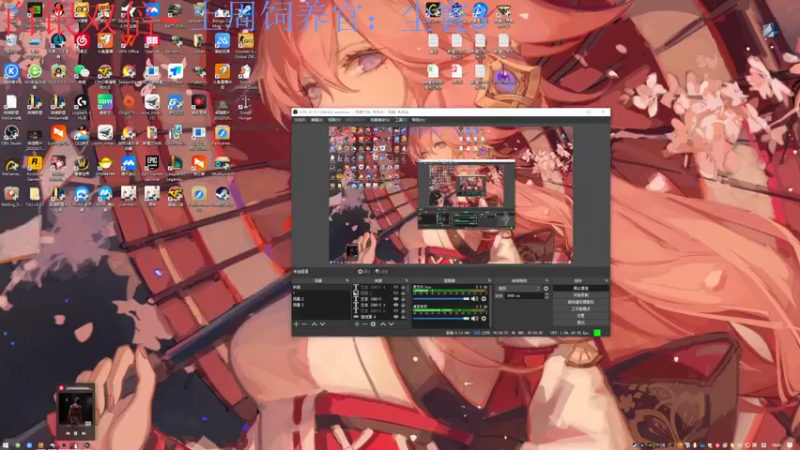Click the 启动虚拟摄像机 button
The image size is (800, 450).
point(581,302)
